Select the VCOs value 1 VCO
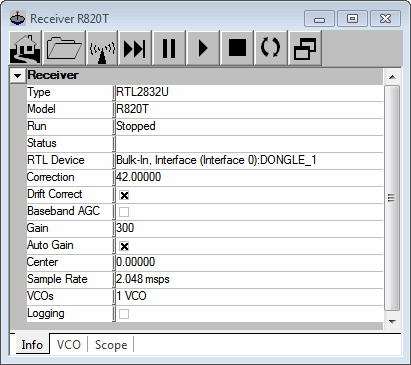411x365 pixels. 249,296
